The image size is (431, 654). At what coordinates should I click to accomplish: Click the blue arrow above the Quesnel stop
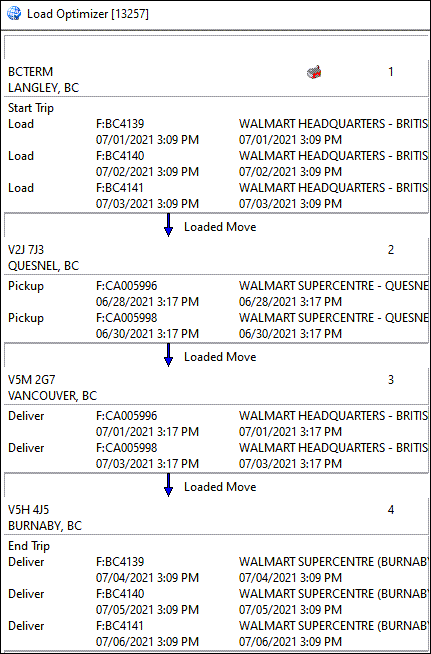click(x=168, y=225)
